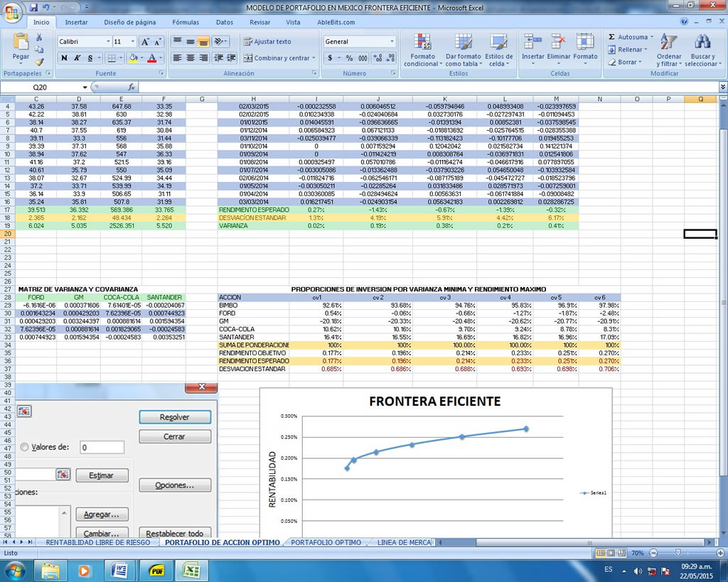Pick the fill color yellow swatch
This screenshot has height=582, width=728.
coord(133,58)
